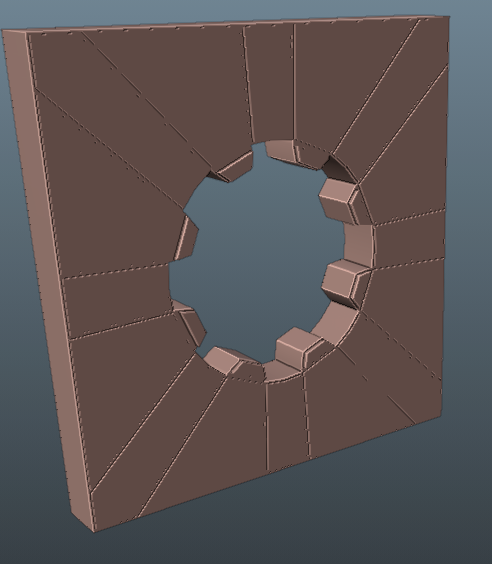Click the upper-right tooth protruding into hole

pos(338,200)
